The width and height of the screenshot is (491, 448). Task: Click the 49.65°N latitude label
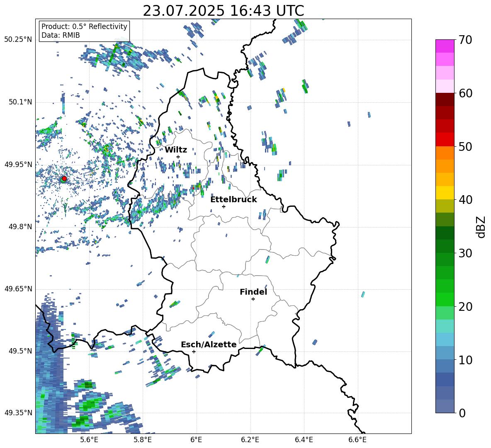tap(18, 288)
